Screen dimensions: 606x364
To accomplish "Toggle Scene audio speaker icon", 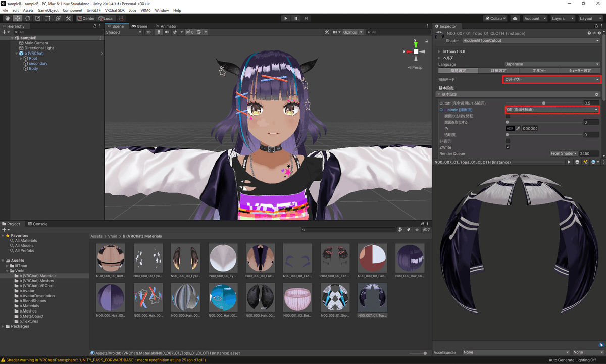I will pos(167,32).
